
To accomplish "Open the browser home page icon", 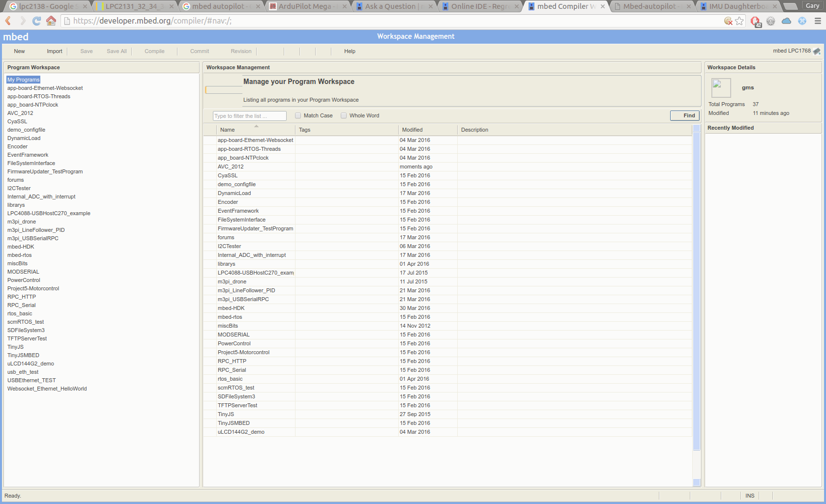I will click(x=51, y=21).
